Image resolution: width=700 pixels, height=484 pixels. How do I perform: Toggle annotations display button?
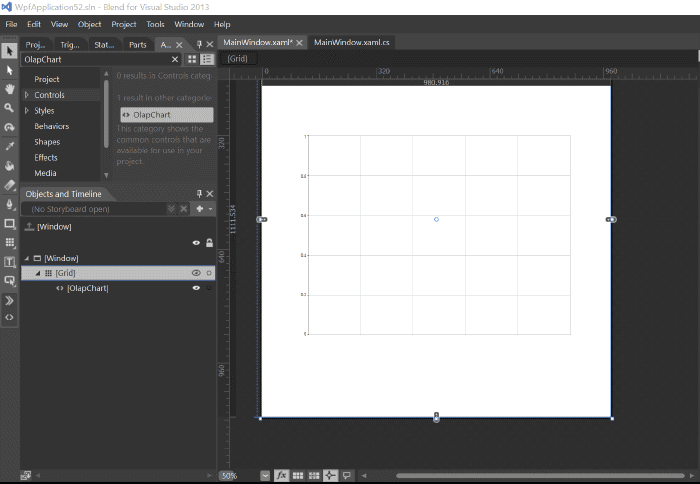coord(346,476)
